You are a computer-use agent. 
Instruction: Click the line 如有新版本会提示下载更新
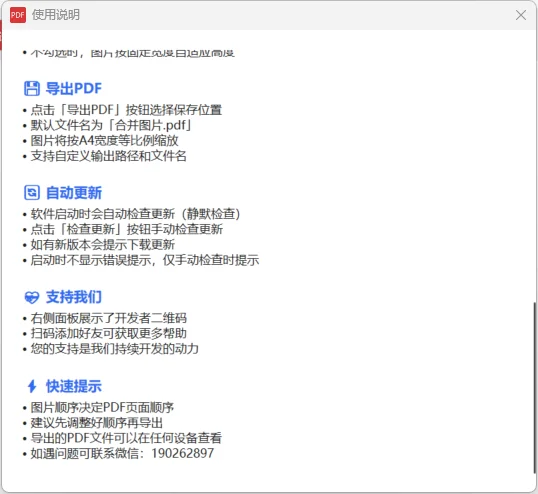(103, 245)
